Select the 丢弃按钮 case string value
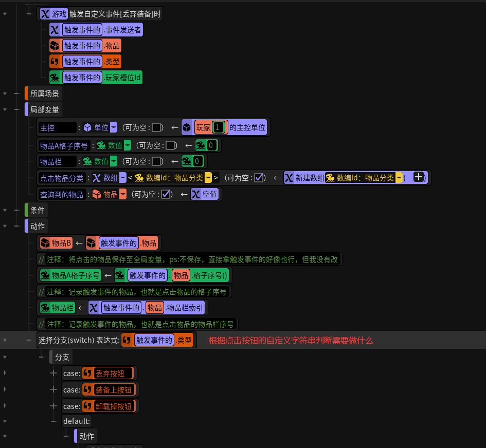Image resolution: width=486 pixels, height=448 pixels. tap(114, 374)
